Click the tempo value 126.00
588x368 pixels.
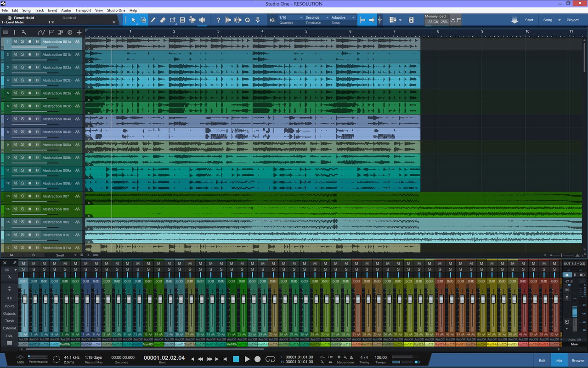coord(381,357)
